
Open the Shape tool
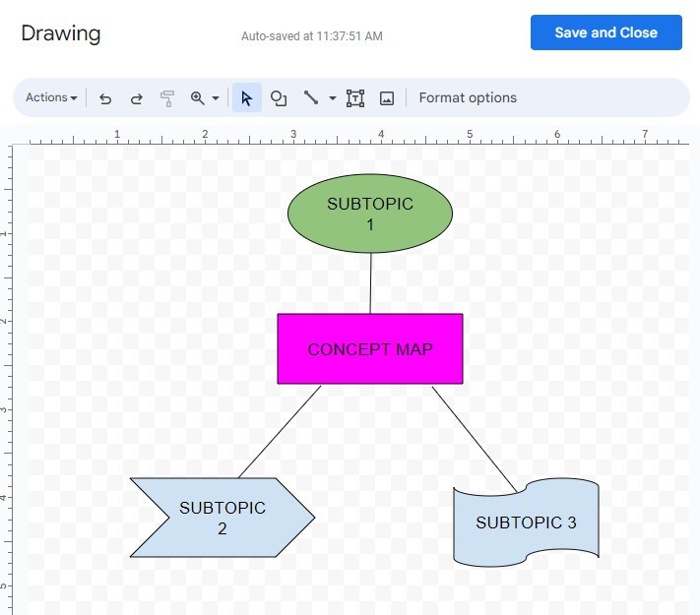[279, 97]
